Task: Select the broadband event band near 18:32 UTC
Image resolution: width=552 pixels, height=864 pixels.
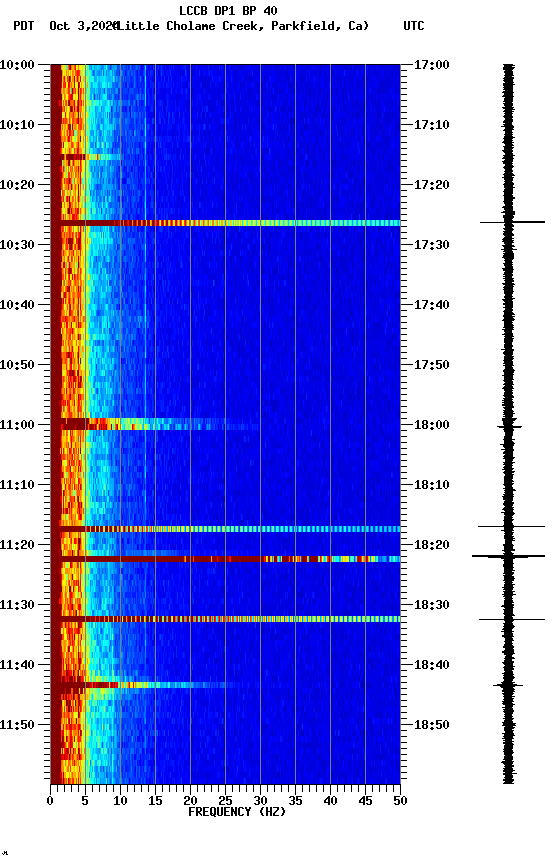Action: click(225, 619)
